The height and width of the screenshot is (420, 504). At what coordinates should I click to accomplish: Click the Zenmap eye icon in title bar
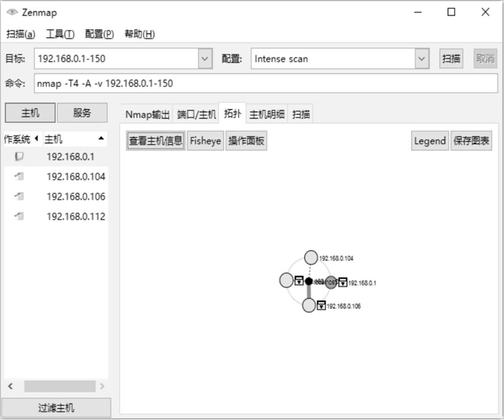[x=12, y=12]
